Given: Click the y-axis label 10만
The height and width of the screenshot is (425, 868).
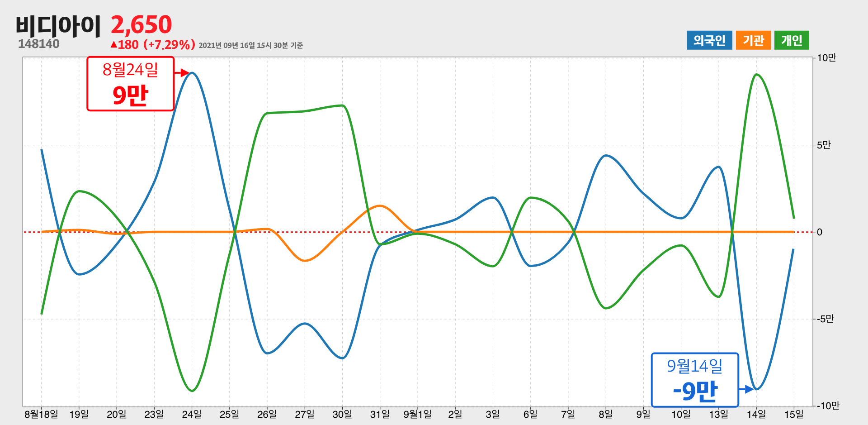Looking at the screenshot, I should coord(826,58).
